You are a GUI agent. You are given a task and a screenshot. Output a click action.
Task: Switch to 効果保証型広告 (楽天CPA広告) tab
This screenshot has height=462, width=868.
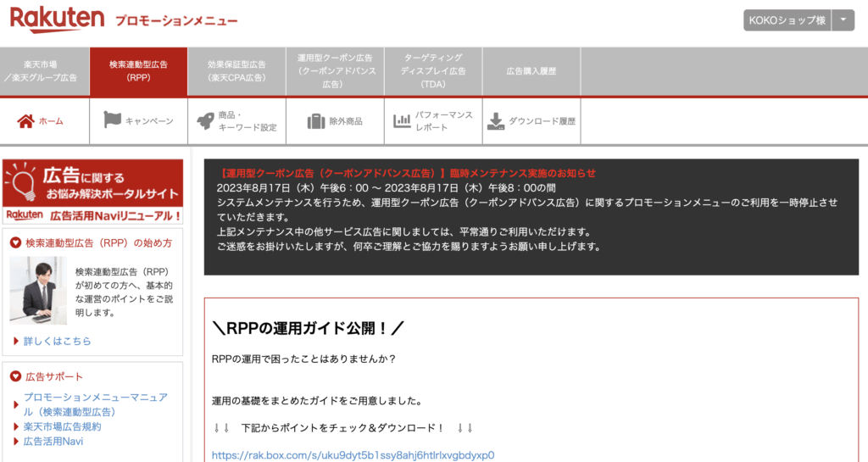coord(236,71)
